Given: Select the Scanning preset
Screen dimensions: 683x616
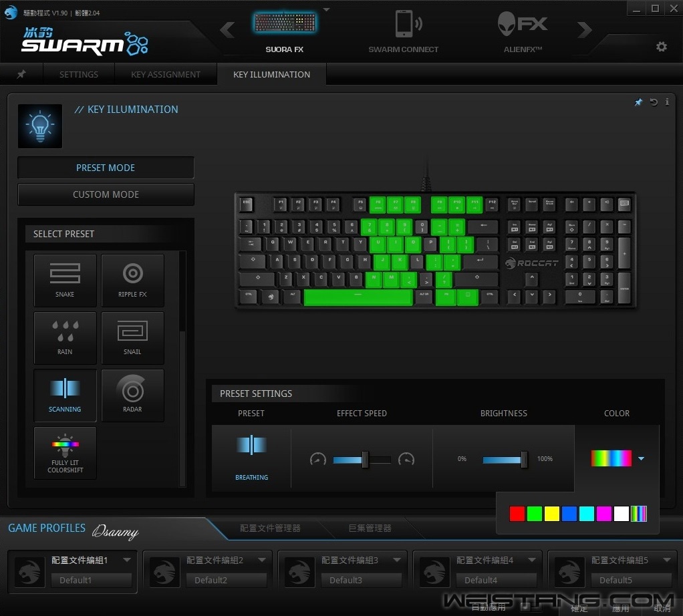Looking at the screenshot, I should click(x=65, y=396).
